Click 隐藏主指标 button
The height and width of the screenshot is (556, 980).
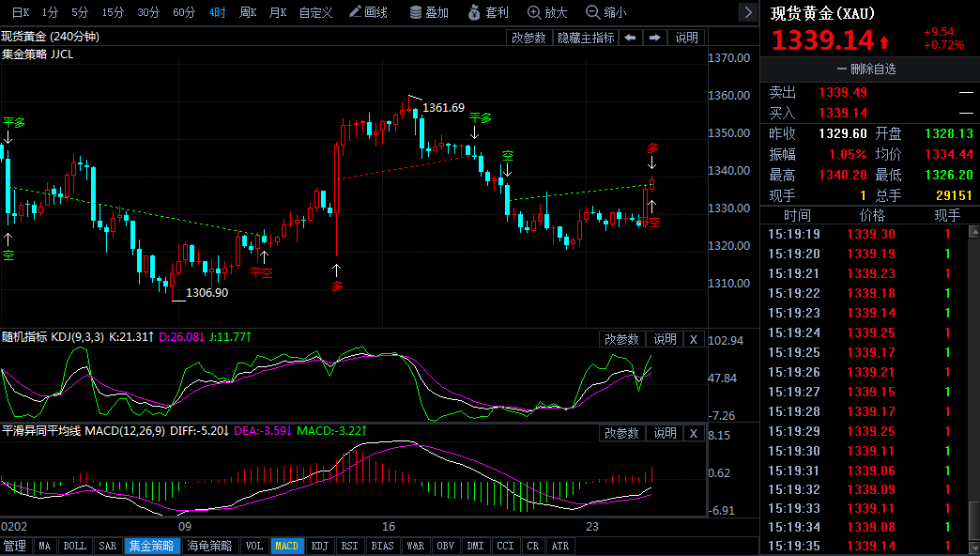(586, 38)
